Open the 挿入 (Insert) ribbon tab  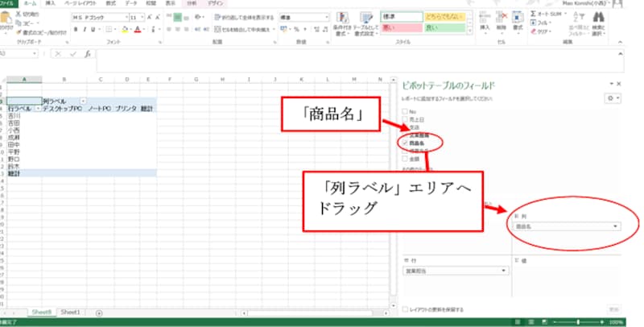coord(50,4)
